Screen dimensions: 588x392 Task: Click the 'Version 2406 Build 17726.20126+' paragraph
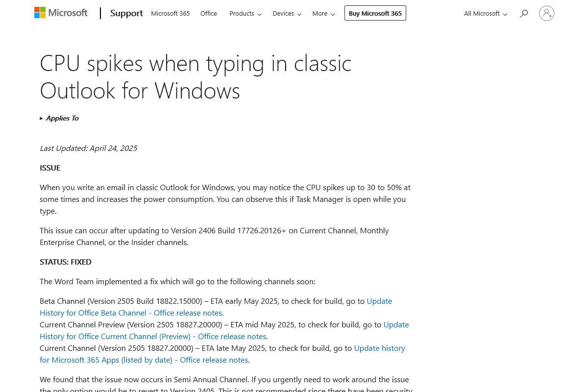(214, 236)
